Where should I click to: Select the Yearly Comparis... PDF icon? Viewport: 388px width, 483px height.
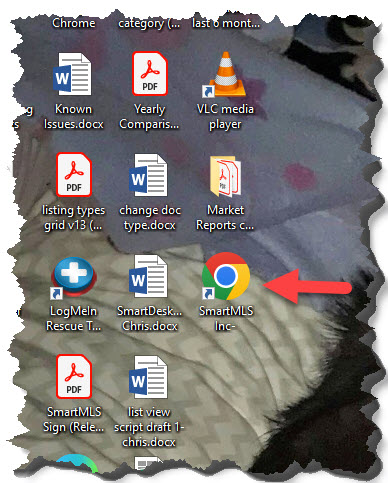click(150, 74)
